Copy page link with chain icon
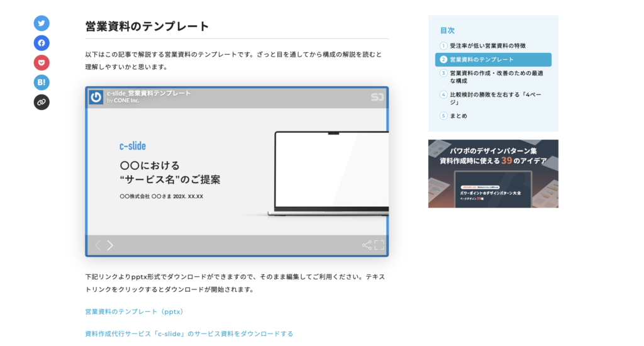Image resolution: width=644 pixels, height=346 pixels. [42, 102]
